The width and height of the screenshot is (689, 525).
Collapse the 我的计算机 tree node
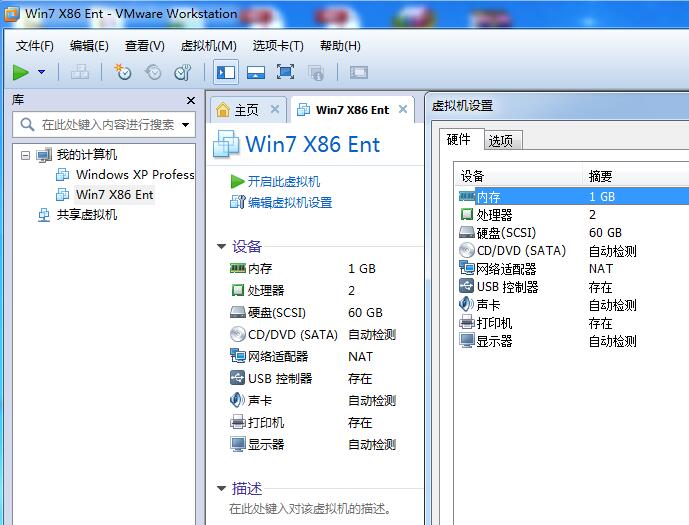click(26, 155)
